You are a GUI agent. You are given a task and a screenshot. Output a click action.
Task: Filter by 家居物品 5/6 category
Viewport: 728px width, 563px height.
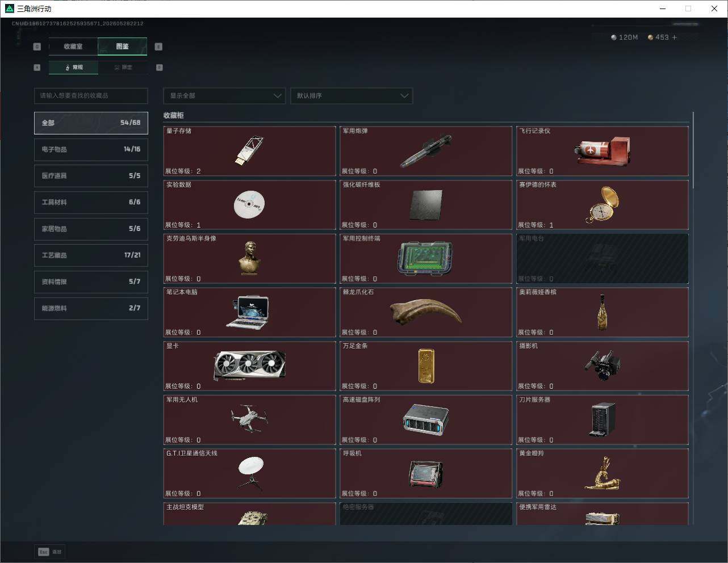(91, 229)
